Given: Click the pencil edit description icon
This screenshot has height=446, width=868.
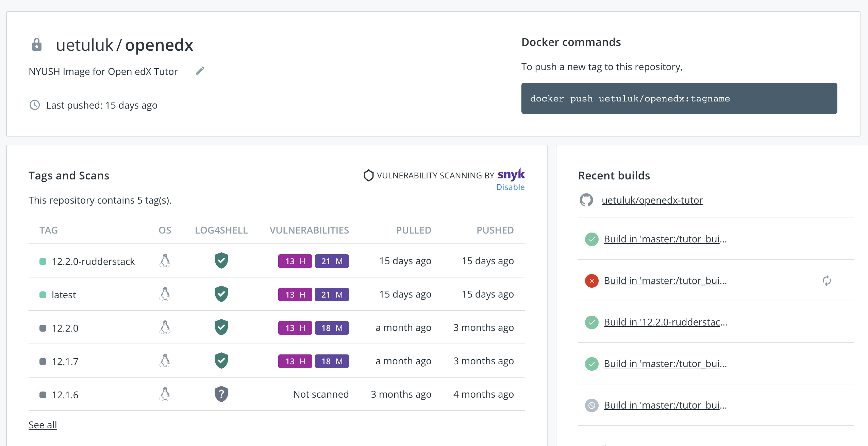Looking at the screenshot, I should [x=200, y=71].
